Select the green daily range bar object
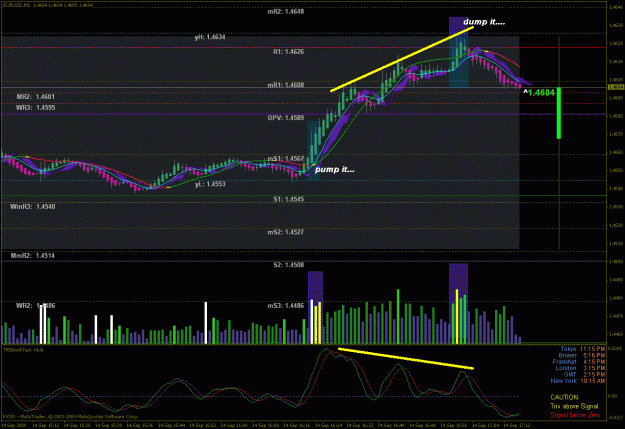Image resolution: width=625 pixels, height=429 pixels. click(x=559, y=113)
